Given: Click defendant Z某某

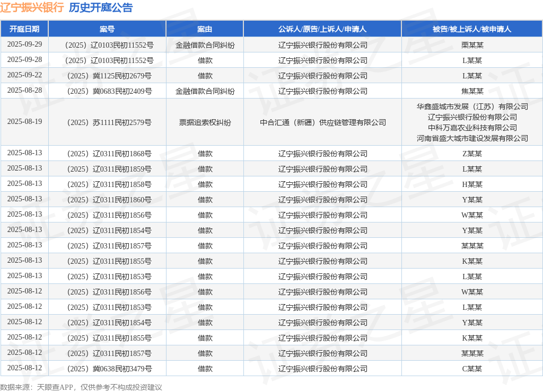Looking at the screenshot, I should coord(472,154).
